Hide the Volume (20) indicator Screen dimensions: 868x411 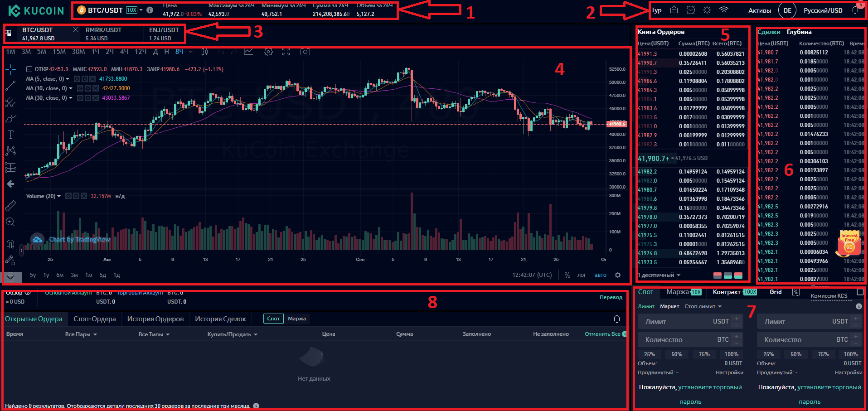[68, 196]
